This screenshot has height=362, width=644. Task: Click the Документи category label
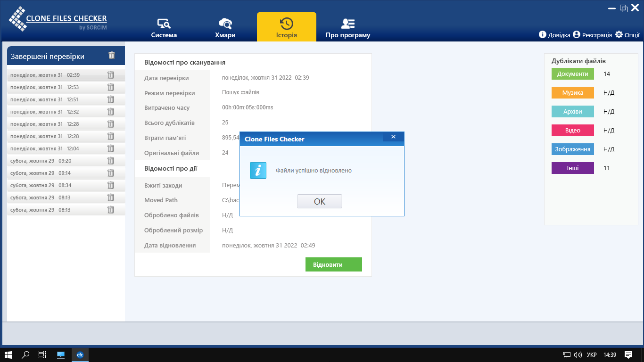(x=573, y=74)
